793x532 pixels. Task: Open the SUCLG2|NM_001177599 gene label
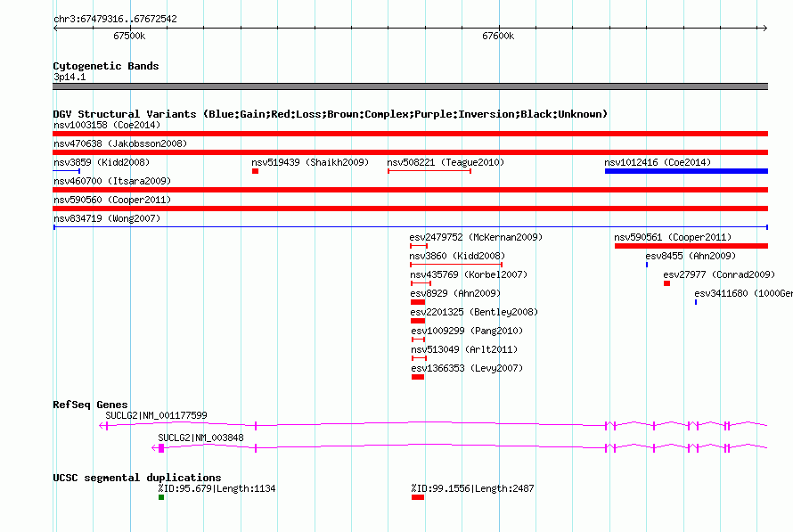[x=156, y=415]
